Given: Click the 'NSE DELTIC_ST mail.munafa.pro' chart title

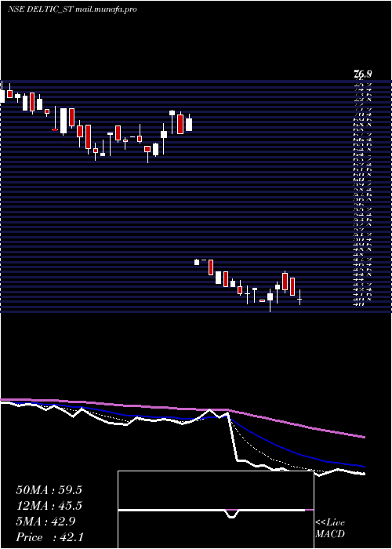Looking at the screenshot, I should (x=72, y=9).
